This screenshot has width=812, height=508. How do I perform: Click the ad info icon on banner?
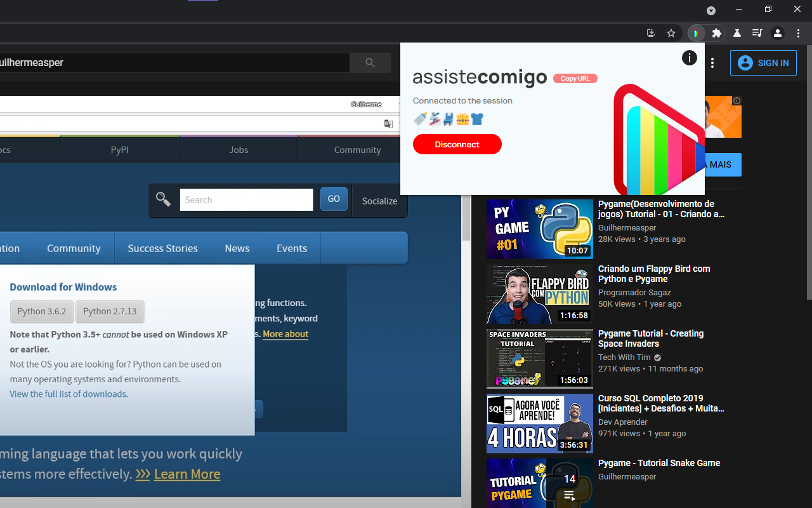pyautogui.click(x=737, y=100)
